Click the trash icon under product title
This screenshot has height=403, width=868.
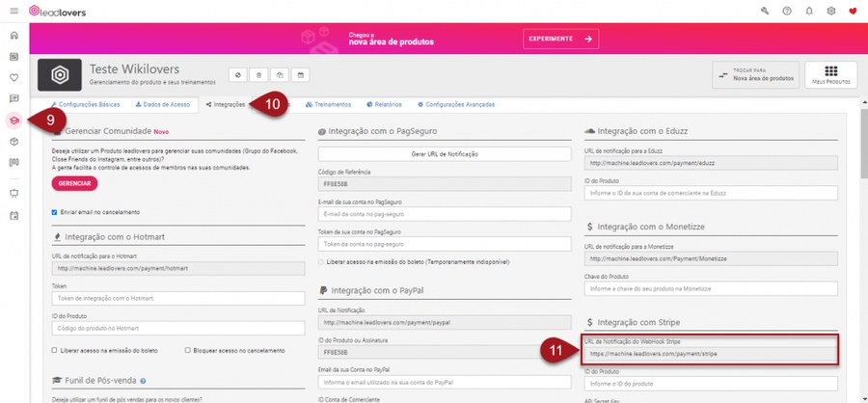[x=258, y=74]
